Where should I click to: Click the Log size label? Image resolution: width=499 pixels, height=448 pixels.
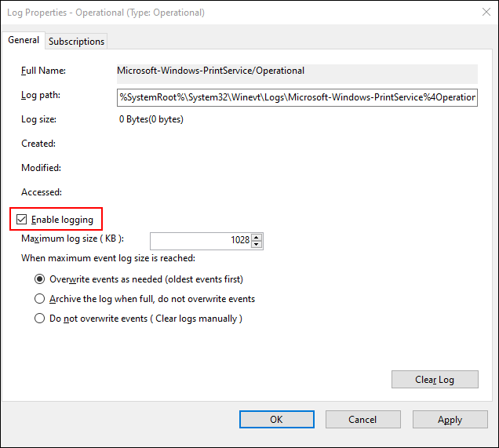pyautogui.click(x=38, y=119)
